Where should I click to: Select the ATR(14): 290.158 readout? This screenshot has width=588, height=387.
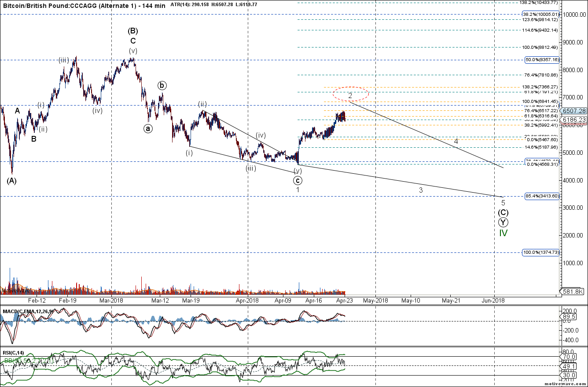pos(189,4)
